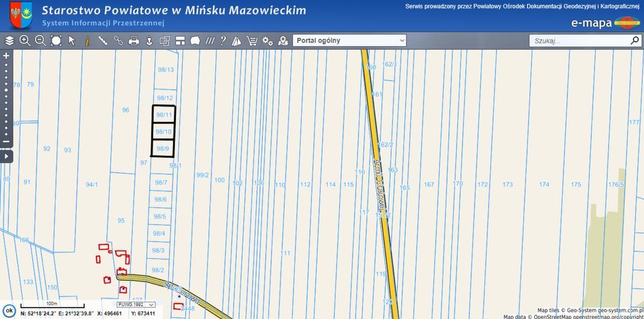Click parcel label 150
The width and height of the screenshot is (644, 319).
point(53,287)
